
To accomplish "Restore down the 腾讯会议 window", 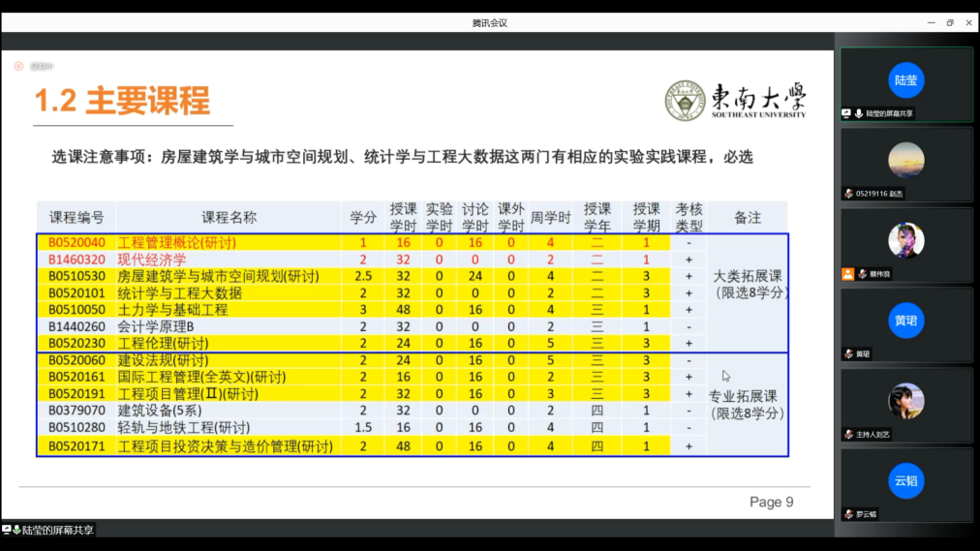I will 950,22.
